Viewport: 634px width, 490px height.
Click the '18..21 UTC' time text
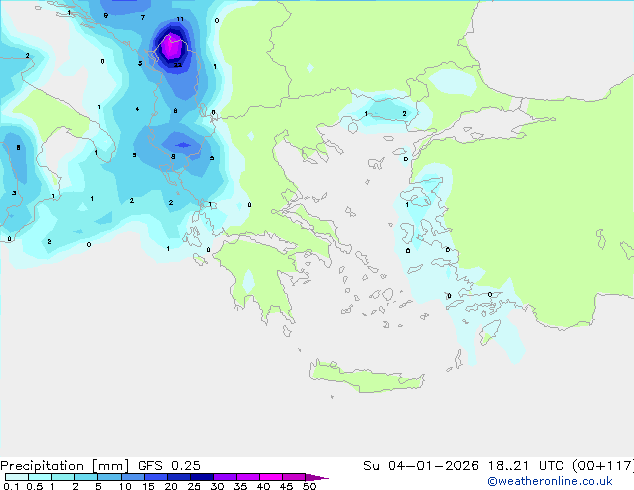click(525, 465)
